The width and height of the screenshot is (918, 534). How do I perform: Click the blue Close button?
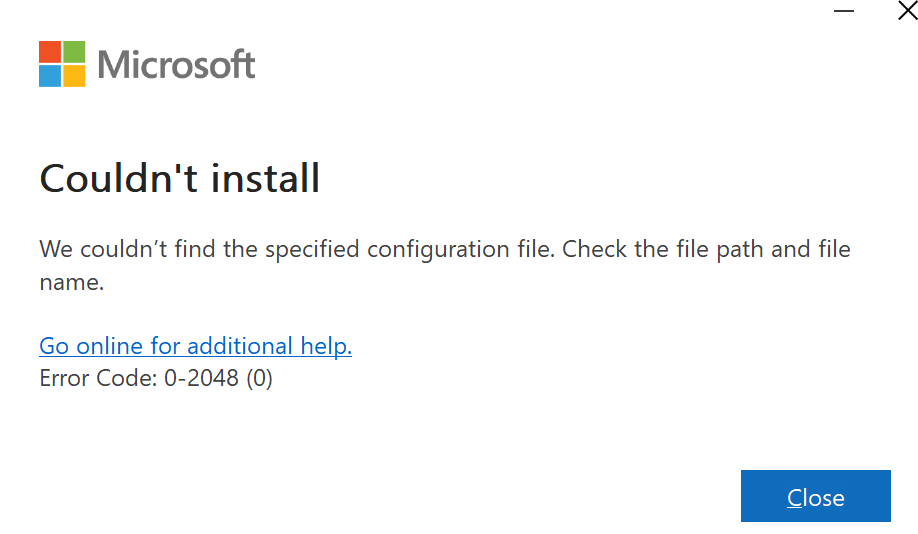coord(816,496)
